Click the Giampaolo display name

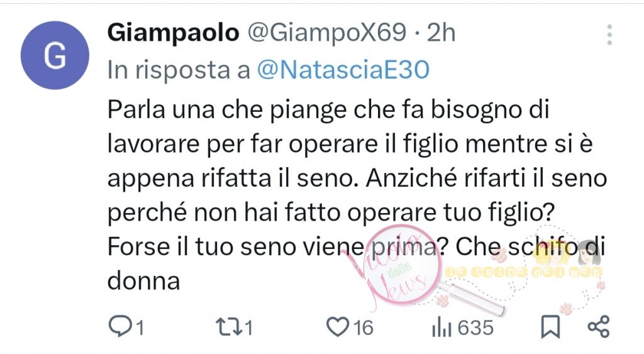click(173, 33)
